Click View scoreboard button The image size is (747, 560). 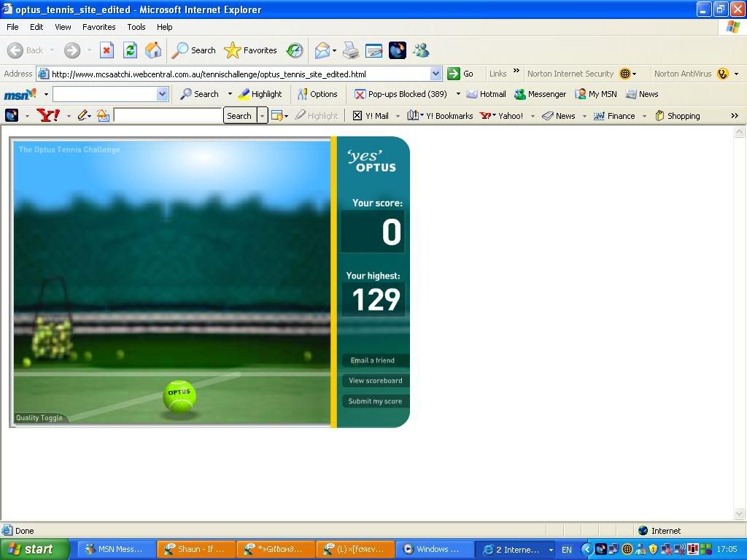[x=375, y=381]
